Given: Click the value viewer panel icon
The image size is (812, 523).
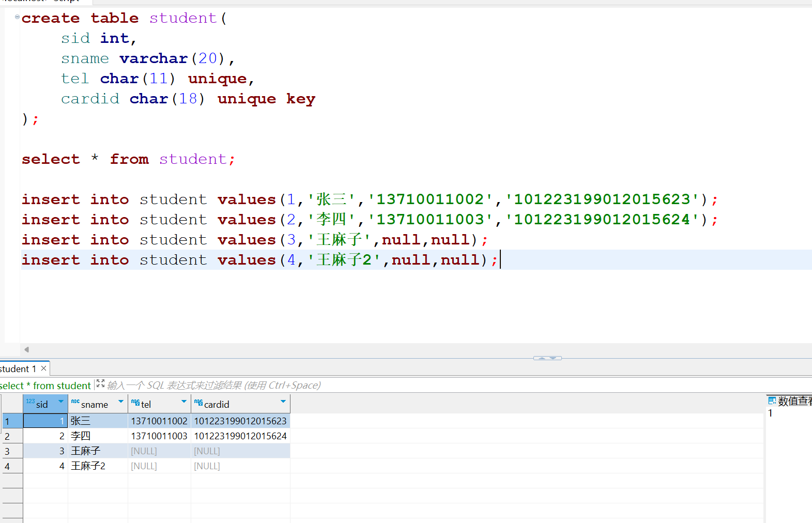Looking at the screenshot, I should pyautogui.click(x=772, y=401).
